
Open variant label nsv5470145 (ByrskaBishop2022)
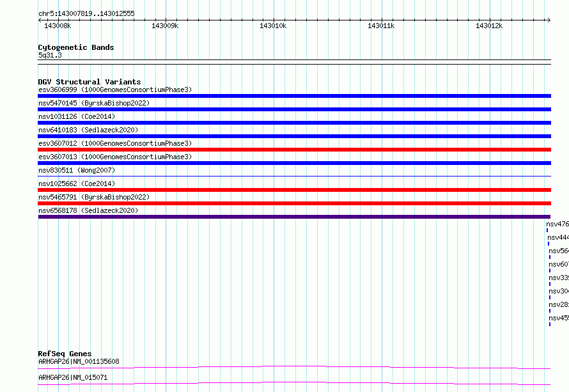[94, 103]
